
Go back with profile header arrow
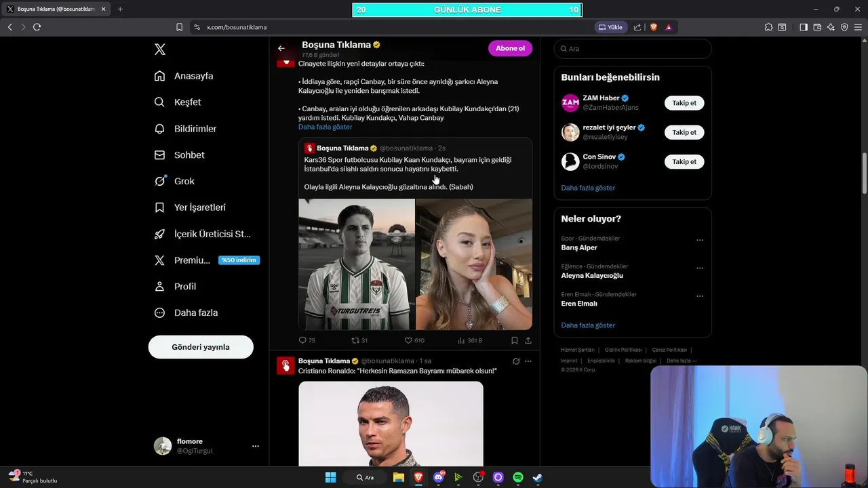[x=281, y=48]
